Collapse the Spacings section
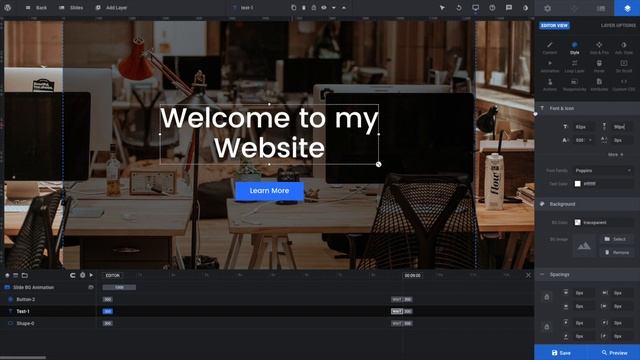Viewport: 640px width, 360px height. pyautogui.click(x=587, y=275)
